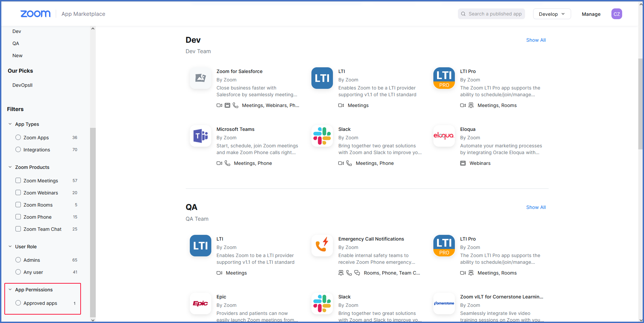The height and width of the screenshot is (323, 644).
Task: Open the CZ user avatar
Action: click(616, 14)
